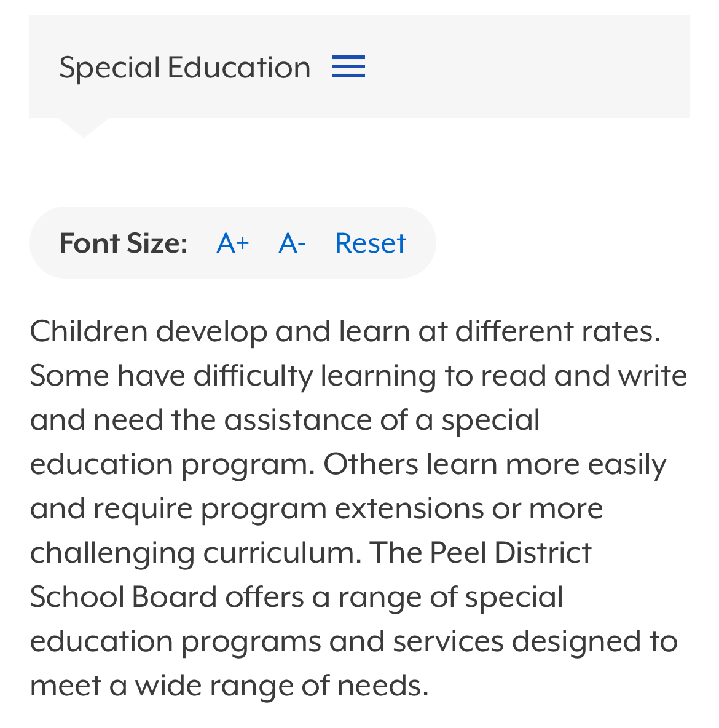Click the text 'Peel District'
The width and height of the screenshot is (719, 728).
point(511,553)
